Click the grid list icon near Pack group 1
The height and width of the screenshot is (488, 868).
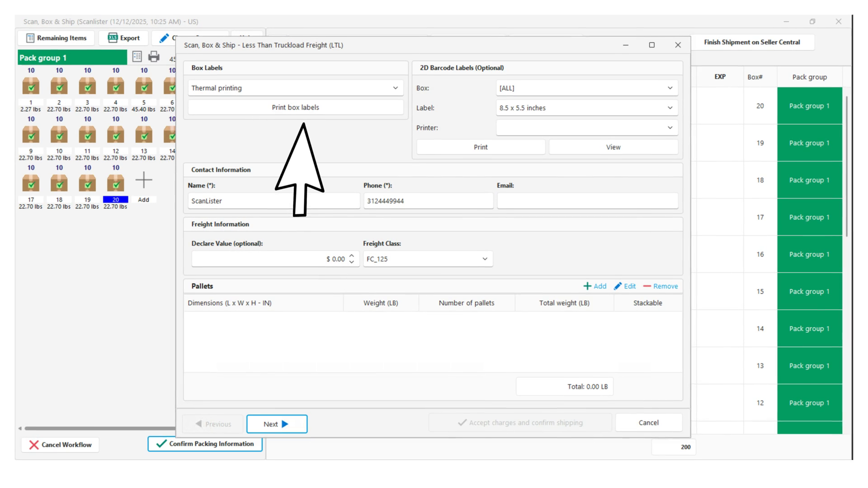tap(137, 56)
